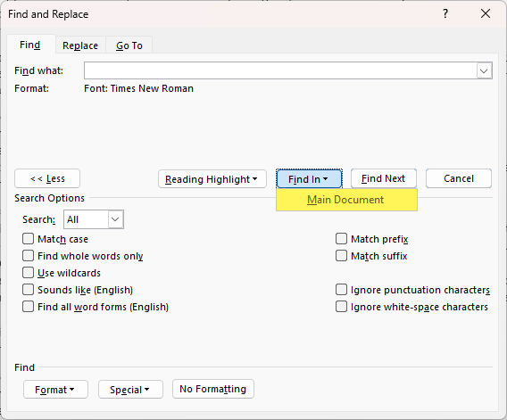
Task: Switch to the Find tab
Action: (30, 45)
